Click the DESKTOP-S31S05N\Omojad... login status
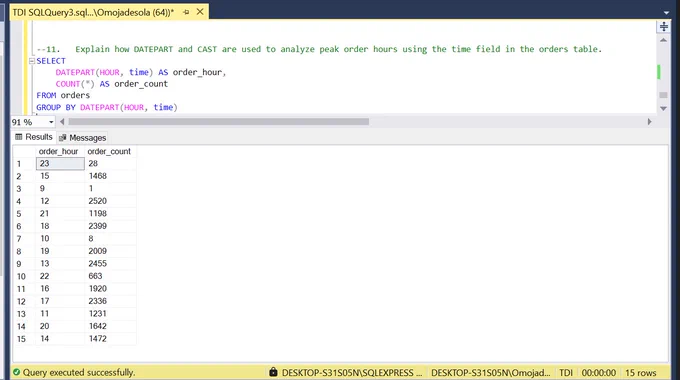Viewport: 680px width, 380px height. pyautogui.click(x=490, y=373)
